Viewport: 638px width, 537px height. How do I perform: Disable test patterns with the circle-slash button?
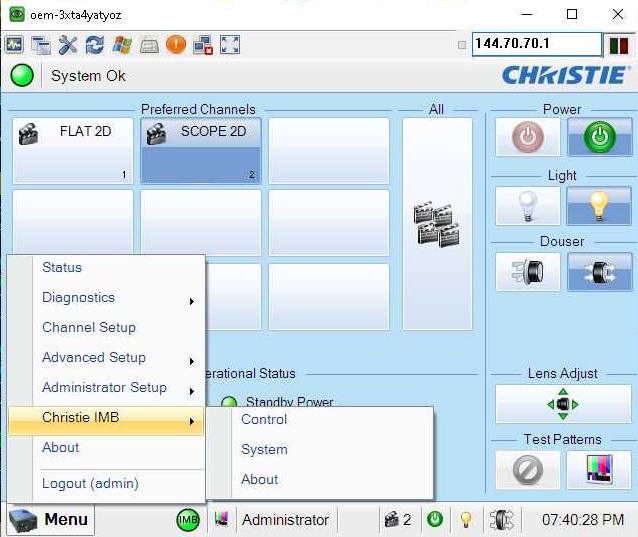click(x=528, y=469)
